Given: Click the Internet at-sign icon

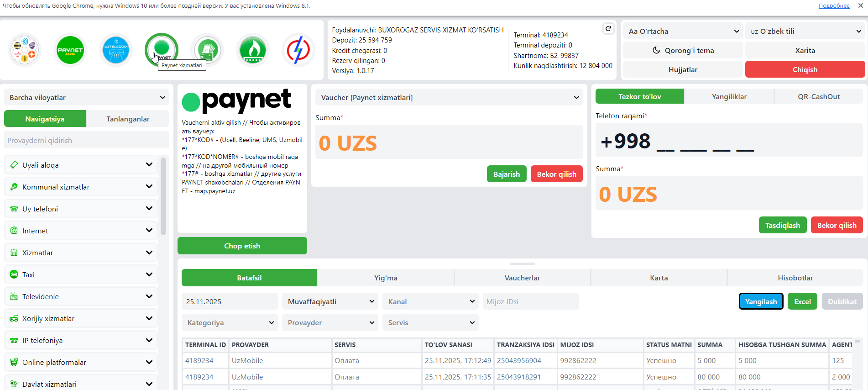Looking at the screenshot, I should pos(14,231).
